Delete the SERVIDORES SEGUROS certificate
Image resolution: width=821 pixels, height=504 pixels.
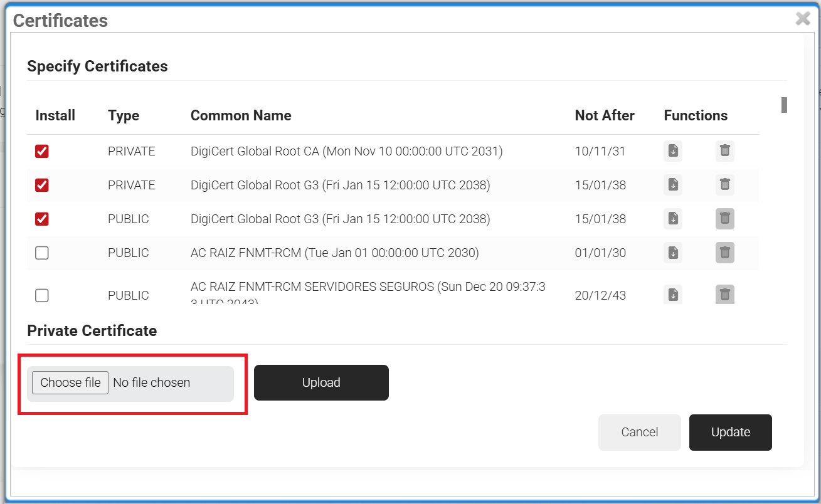(x=724, y=295)
